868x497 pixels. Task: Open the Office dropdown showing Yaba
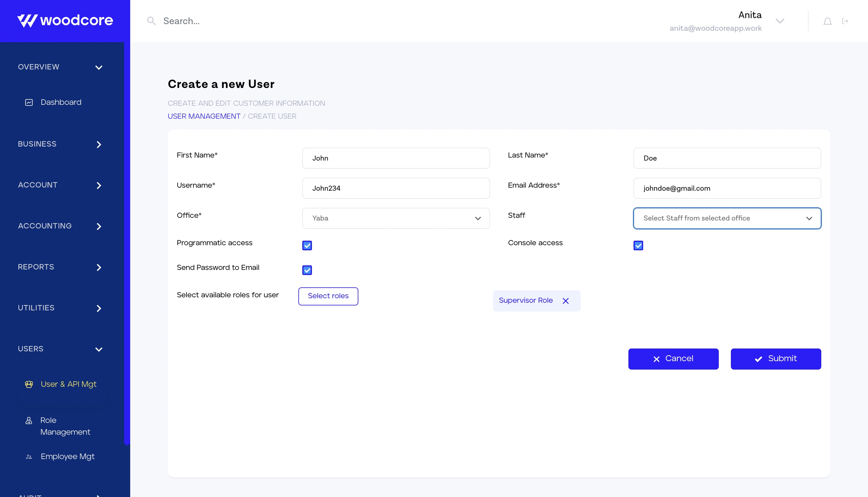pyautogui.click(x=396, y=218)
